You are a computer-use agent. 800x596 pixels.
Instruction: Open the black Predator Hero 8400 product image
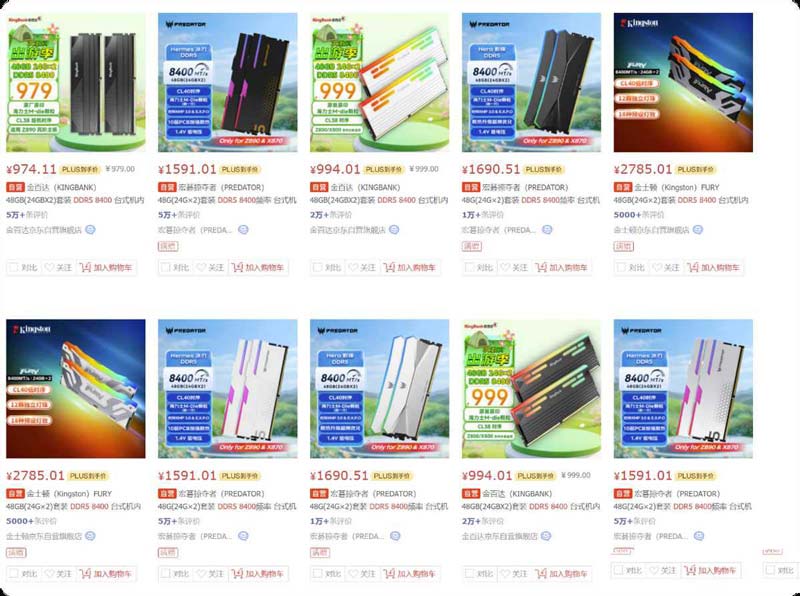tap(531, 82)
